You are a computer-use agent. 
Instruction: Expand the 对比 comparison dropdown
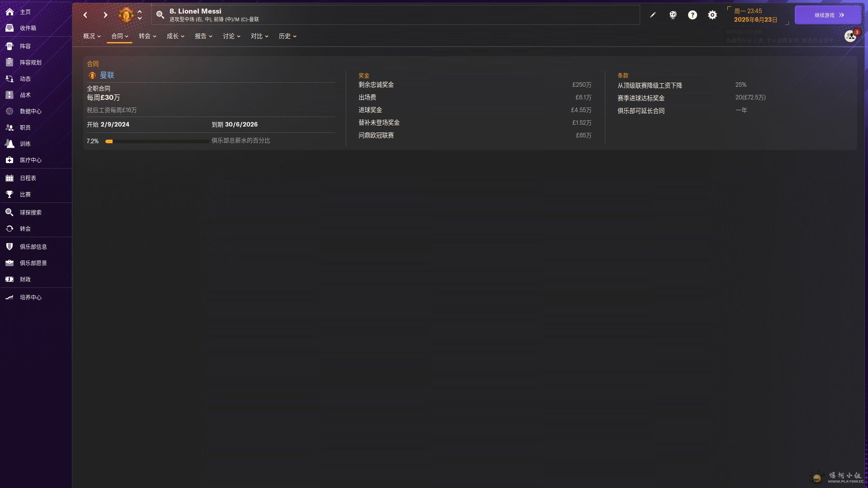[x=259, y=36]
